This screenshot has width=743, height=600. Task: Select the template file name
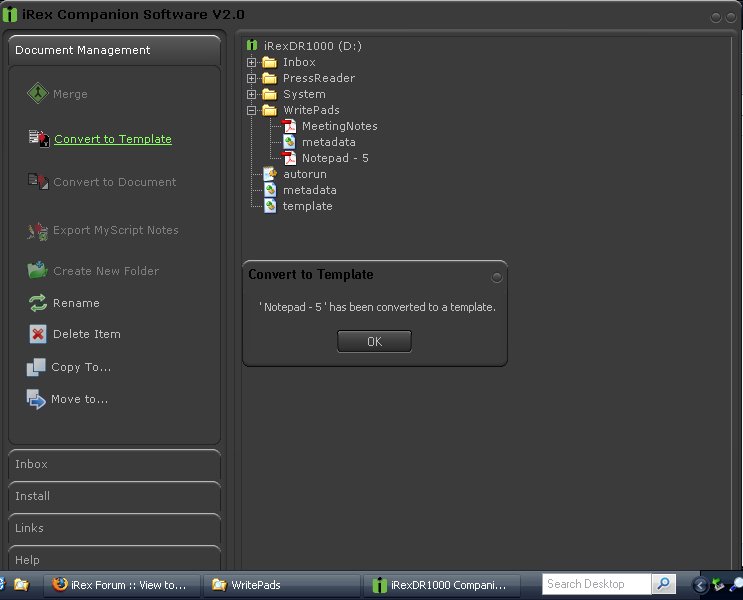click(308, 206)
